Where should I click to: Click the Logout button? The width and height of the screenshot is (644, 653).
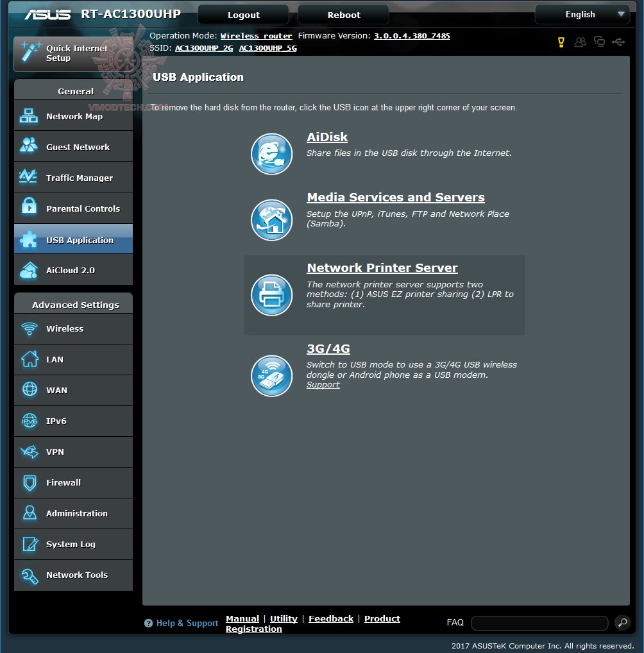tap(243, 15)
